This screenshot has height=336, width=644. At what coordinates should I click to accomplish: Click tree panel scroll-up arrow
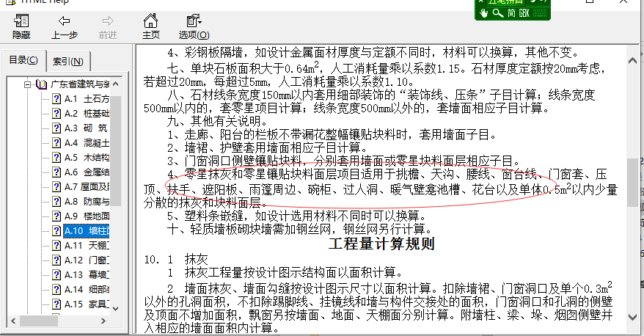click(x=115, y=84)
